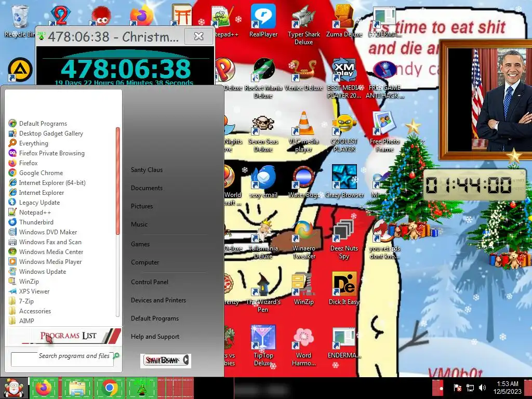This screenshot has width=532, height=399.
Task: Launch RealPlayer from the desktop
Action: [x=263, y=20]
